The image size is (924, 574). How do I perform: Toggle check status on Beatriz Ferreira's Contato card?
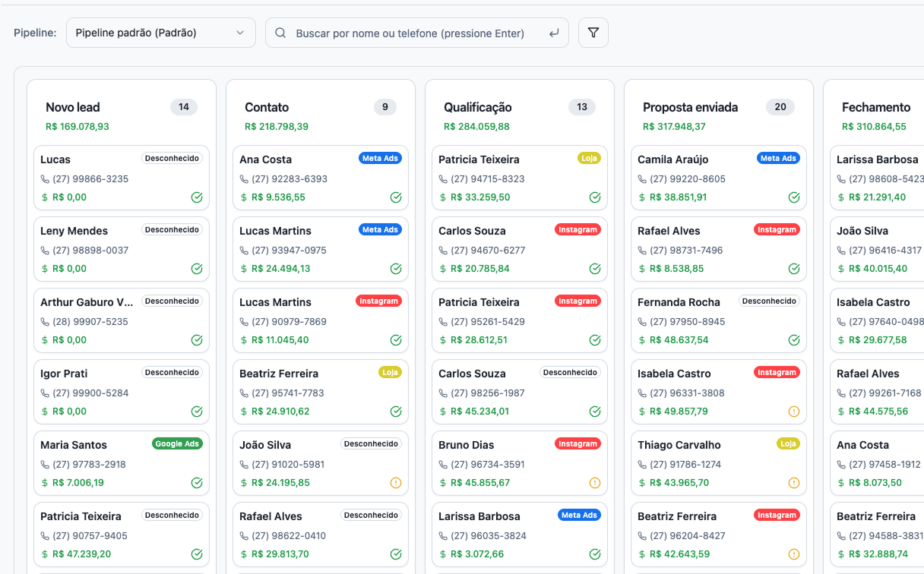tap(396, 412)
